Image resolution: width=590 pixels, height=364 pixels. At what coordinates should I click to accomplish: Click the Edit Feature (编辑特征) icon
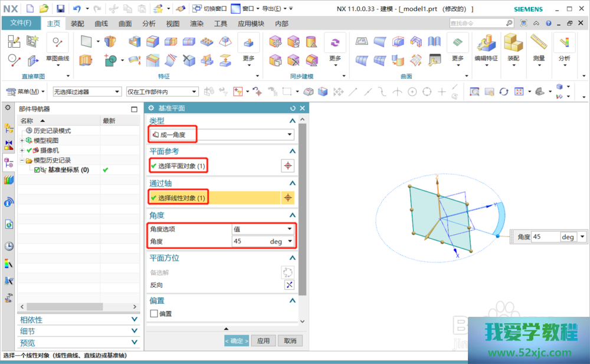pos(486,43)
